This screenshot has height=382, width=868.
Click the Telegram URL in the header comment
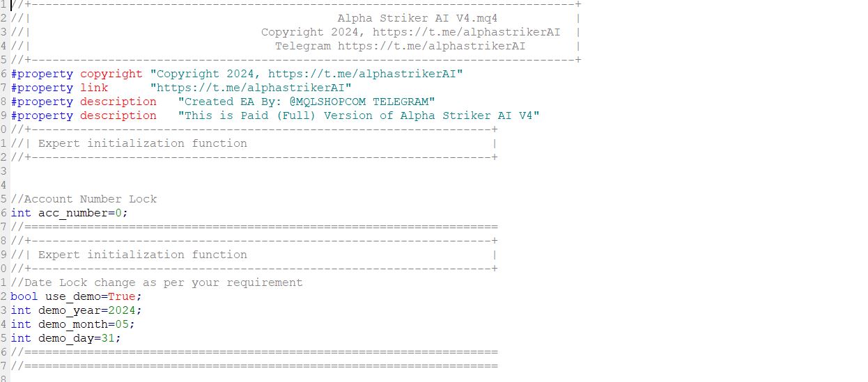[x=431, y=46]
